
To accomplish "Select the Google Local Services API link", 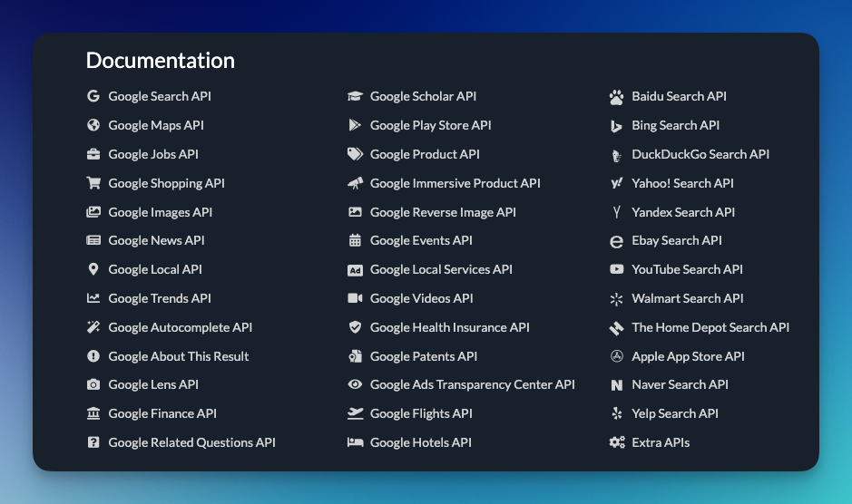I will (x=441, y=269).
